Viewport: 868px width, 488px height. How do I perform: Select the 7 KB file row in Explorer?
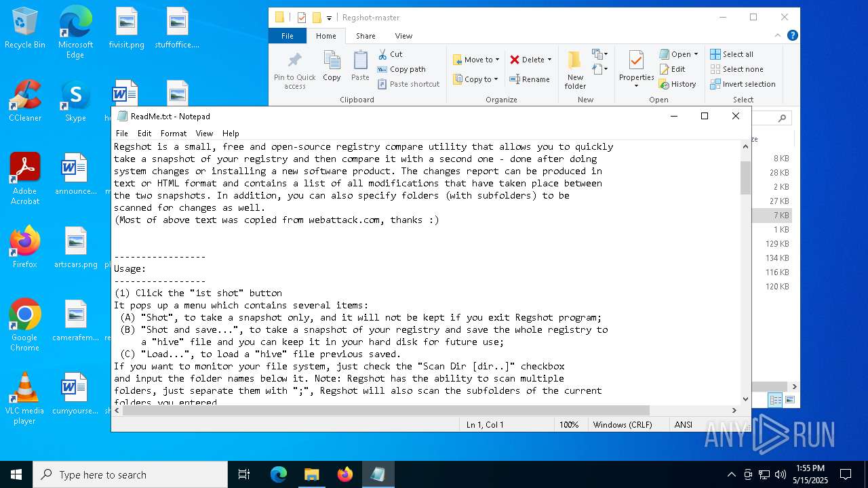tap(772, 215)
